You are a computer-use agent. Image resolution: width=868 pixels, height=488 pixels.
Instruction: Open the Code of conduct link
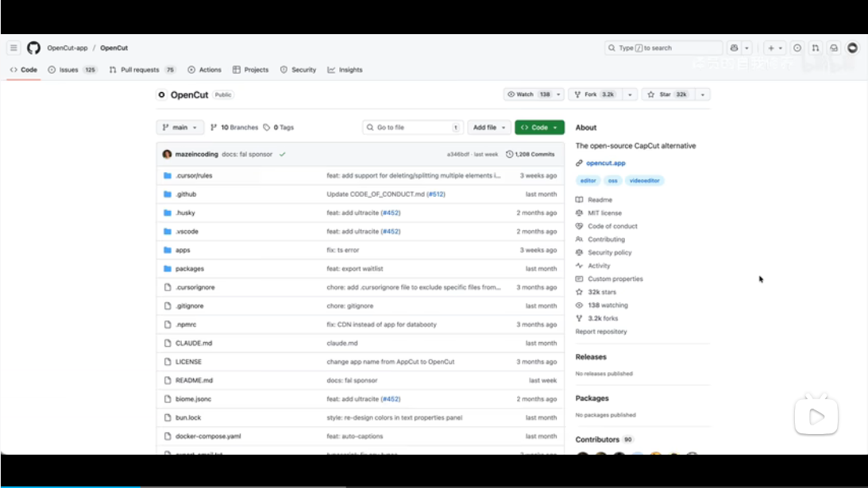612,226
